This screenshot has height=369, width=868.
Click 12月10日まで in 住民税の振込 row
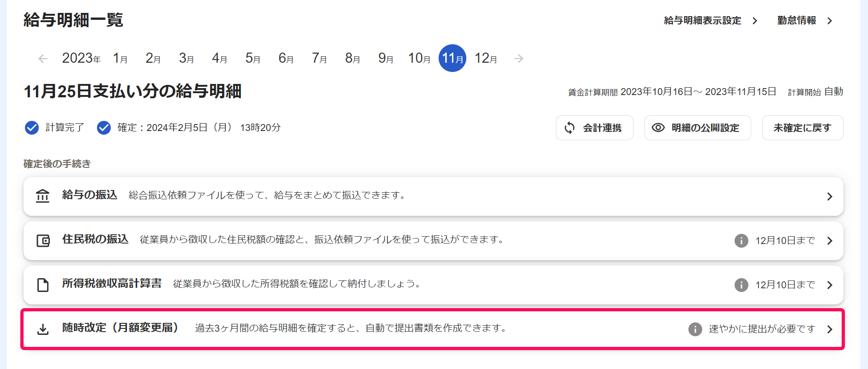(785, 241)
